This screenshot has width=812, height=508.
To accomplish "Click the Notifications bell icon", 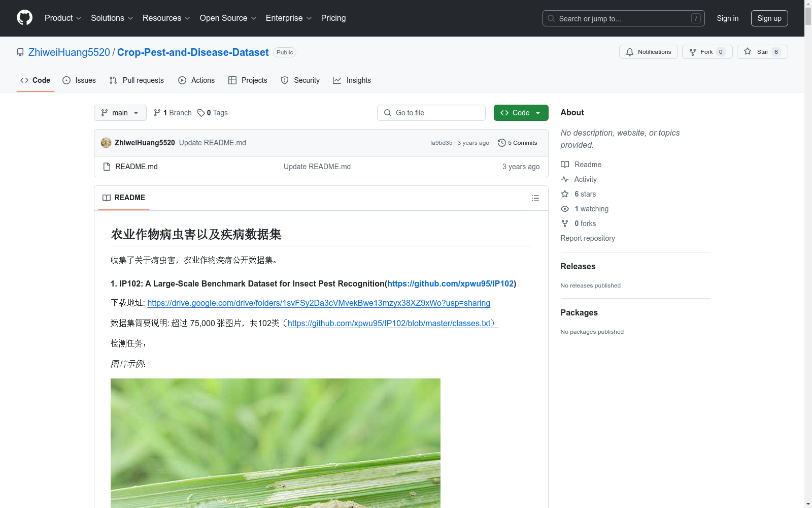I will coord(629,52).
